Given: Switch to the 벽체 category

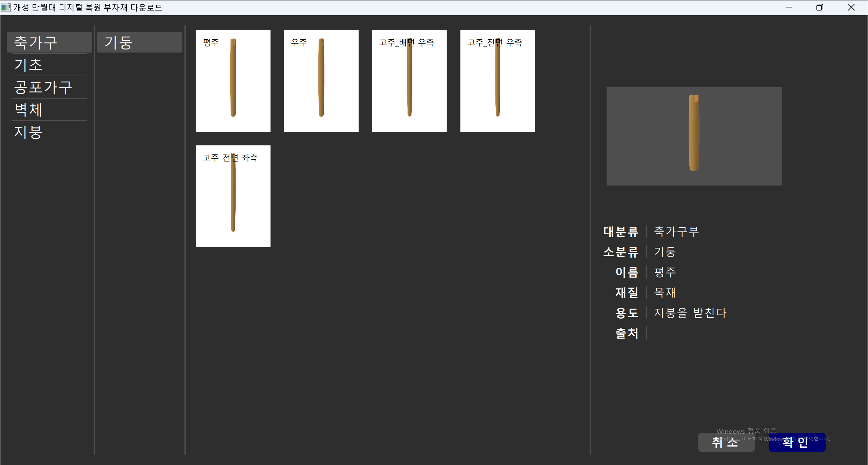Looking at the screenshot, I should [49, 110].
